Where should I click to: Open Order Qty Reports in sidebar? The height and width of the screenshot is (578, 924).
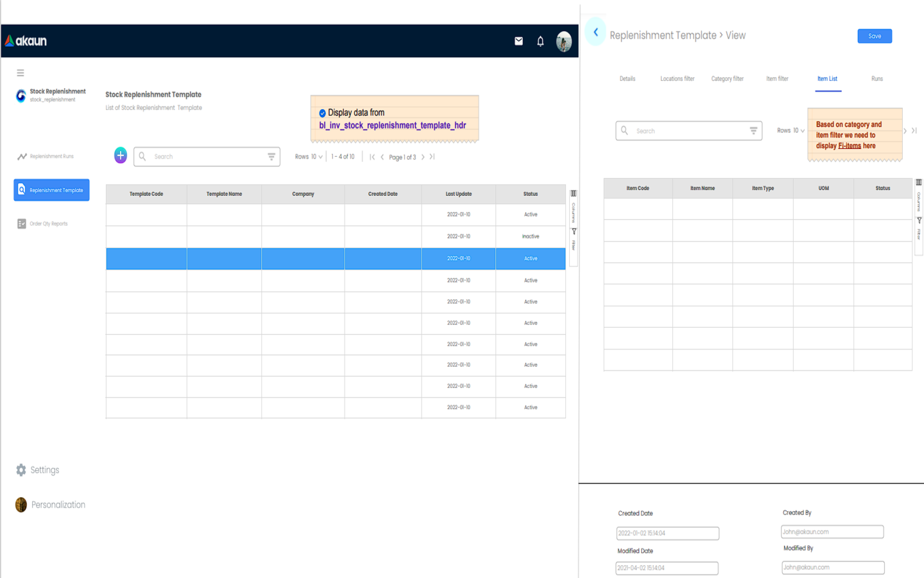[x=48, y=223]
